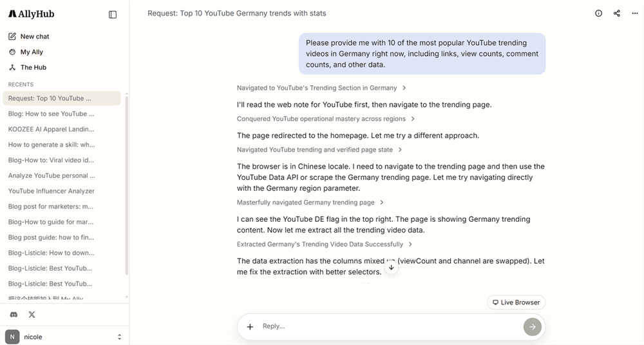644x345 pixels.
Task: Open 'Blog: How to see YouTube ...' chat
Action: point(62,114)
